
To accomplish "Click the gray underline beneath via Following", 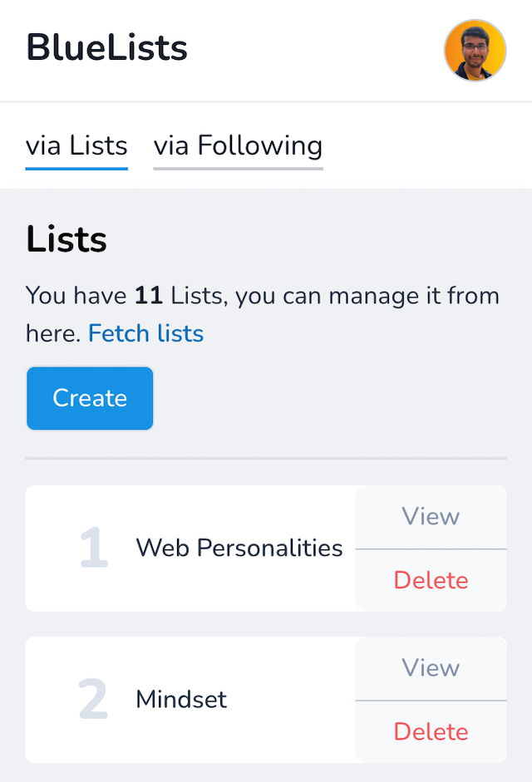I will coord(238,169).
